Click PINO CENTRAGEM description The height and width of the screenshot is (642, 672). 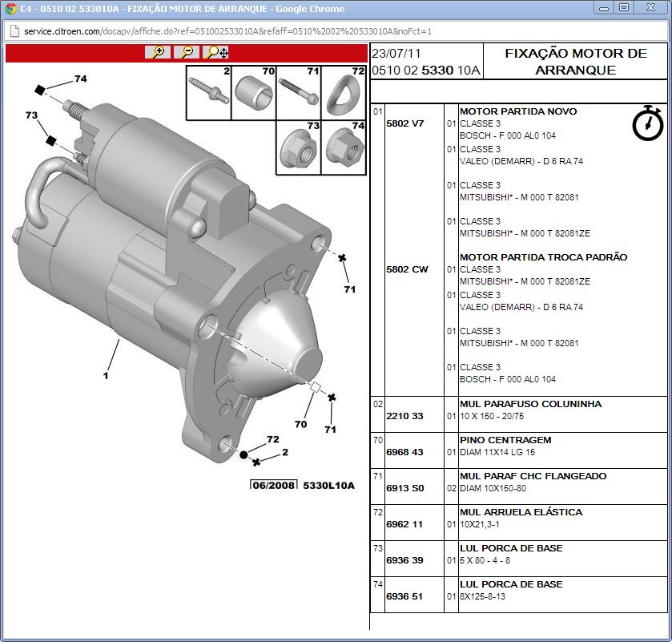tap(505, 440)
